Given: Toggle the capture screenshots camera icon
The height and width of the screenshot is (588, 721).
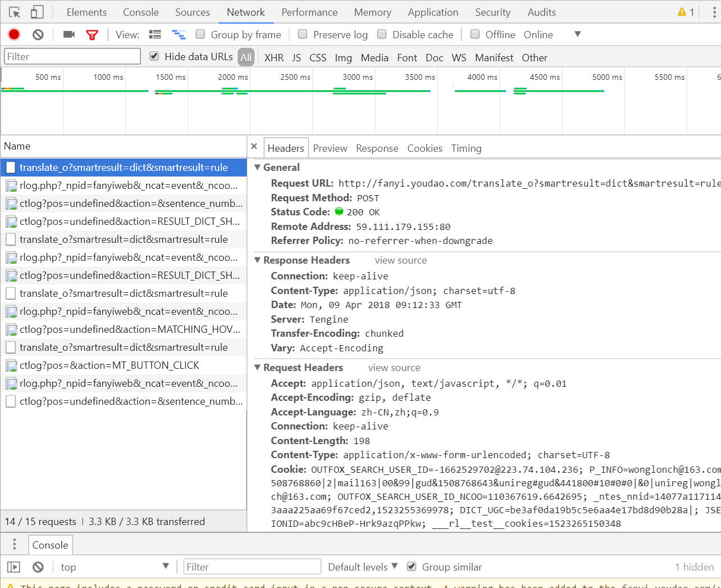Looking at the screenshot, I should pyautogui.click(x=69, y=35).
